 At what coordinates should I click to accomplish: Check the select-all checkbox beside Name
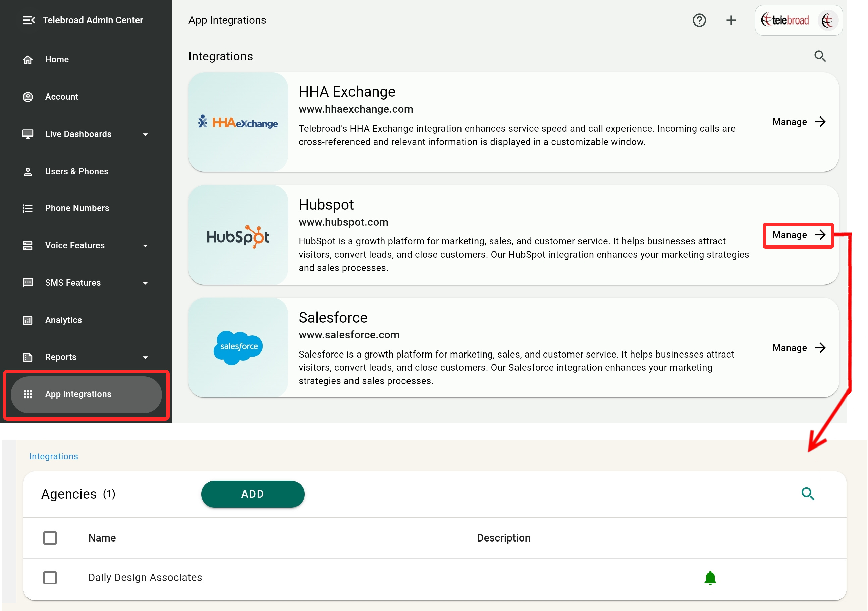(50, 537)
